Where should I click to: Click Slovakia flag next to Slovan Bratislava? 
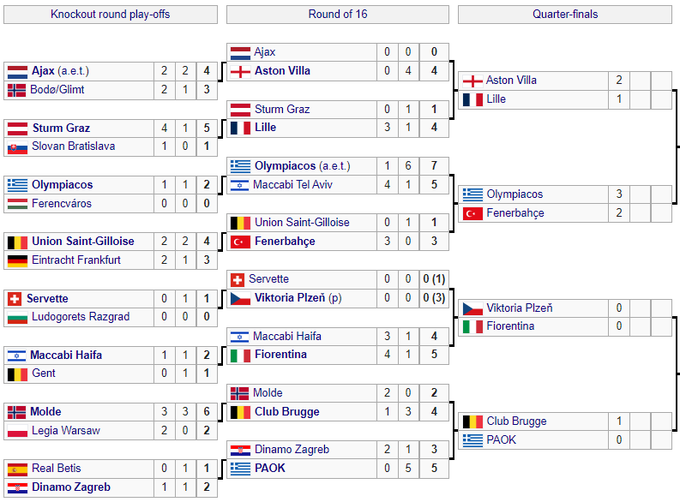[17, 147]
